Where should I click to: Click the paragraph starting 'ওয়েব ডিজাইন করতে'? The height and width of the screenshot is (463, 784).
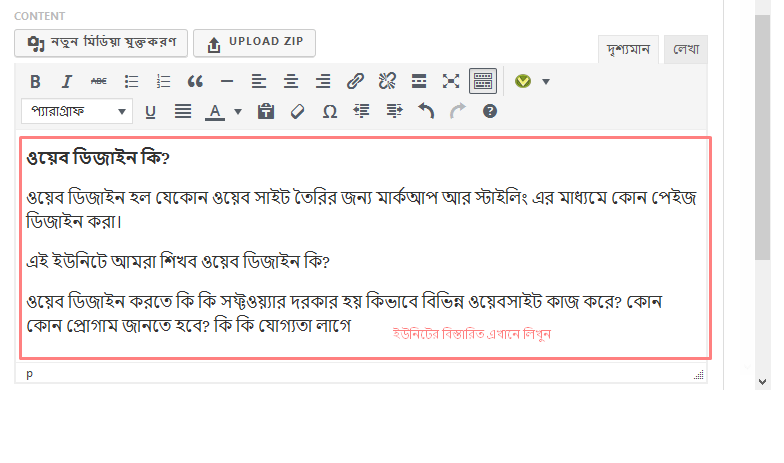pos(344,314)
